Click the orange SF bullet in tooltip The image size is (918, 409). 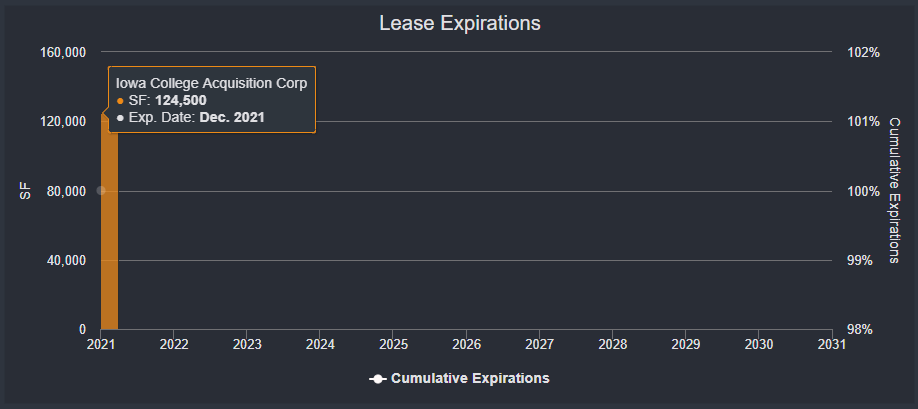coord(121,101)
